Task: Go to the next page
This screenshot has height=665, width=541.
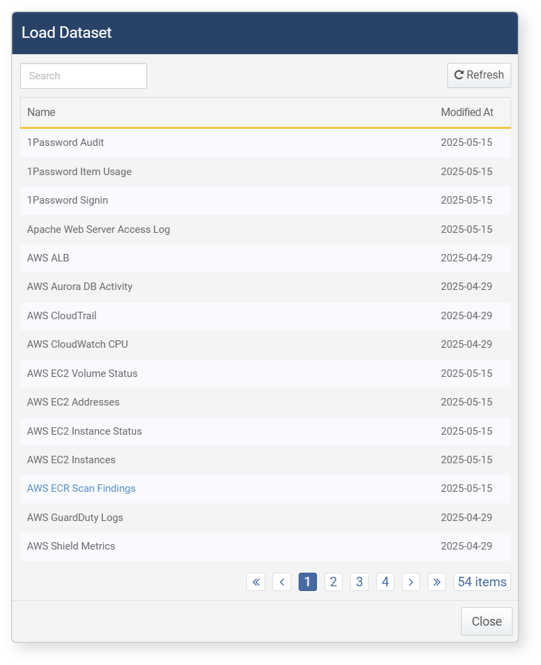Action: pos(411,582)
